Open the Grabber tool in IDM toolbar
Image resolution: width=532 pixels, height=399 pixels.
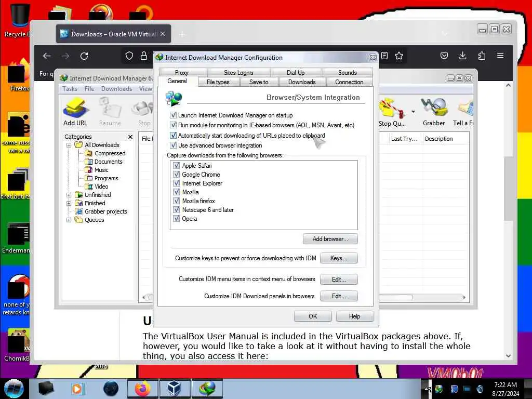[434, 112]
